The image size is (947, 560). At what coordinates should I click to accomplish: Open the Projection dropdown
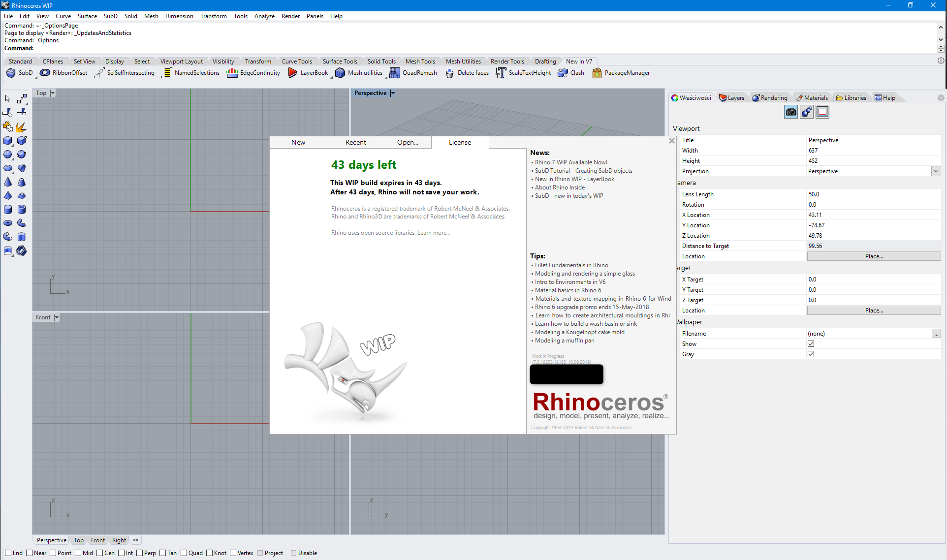coord(936,171)
